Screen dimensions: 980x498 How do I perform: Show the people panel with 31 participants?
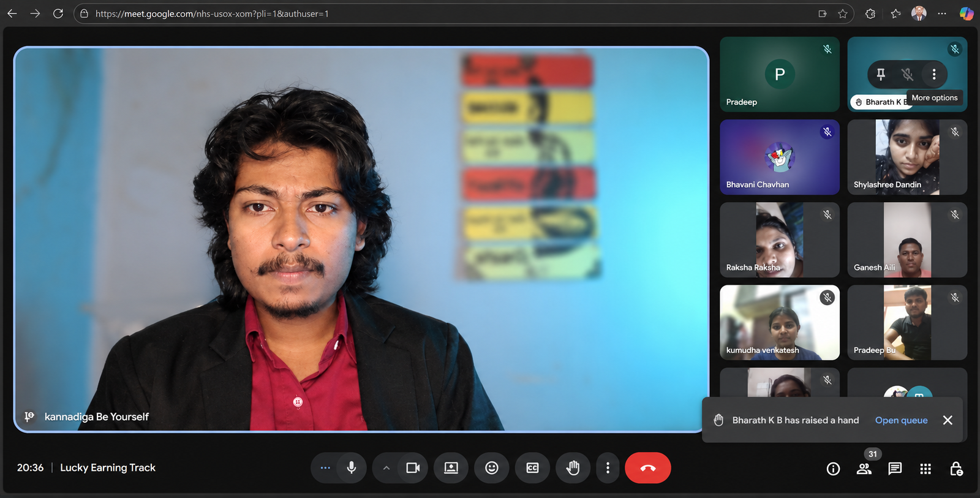[864, 469]
